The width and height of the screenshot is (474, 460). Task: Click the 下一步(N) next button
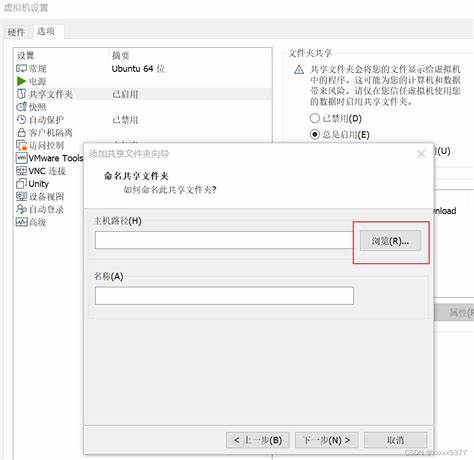(326, 440)
